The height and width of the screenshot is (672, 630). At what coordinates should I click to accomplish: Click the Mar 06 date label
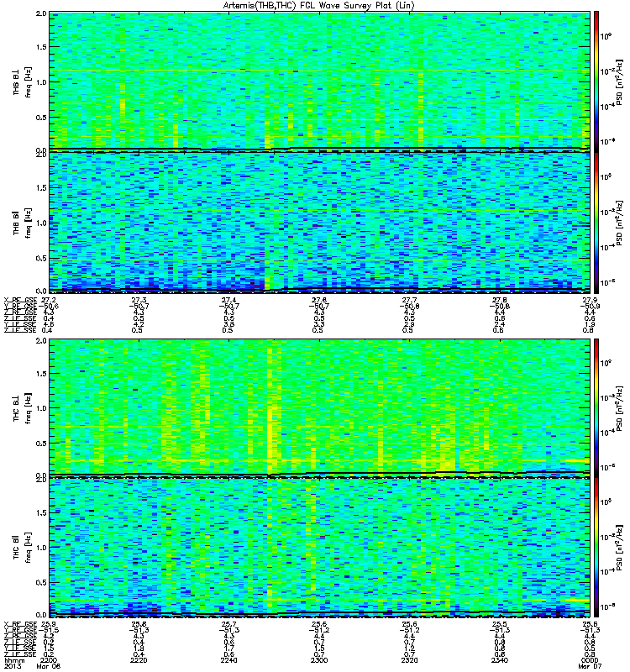(49, 666)
